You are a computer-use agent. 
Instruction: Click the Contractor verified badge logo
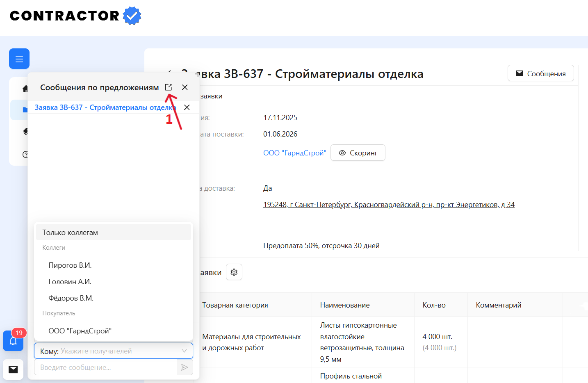132,16
